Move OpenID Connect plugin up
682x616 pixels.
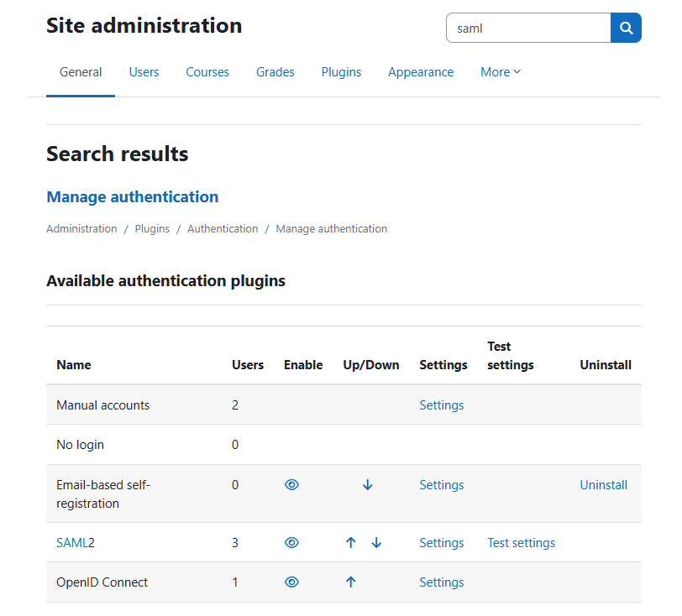click(351, 582)
